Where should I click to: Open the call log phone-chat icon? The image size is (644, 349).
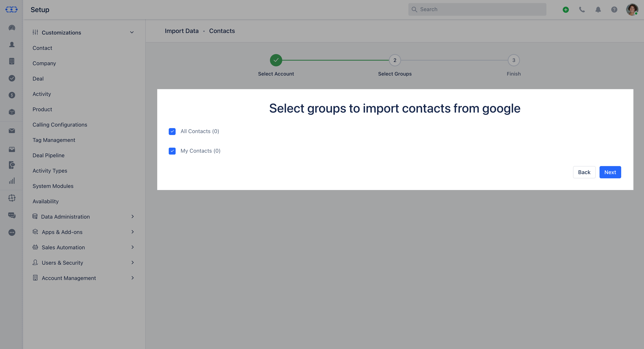click(12, 165)
